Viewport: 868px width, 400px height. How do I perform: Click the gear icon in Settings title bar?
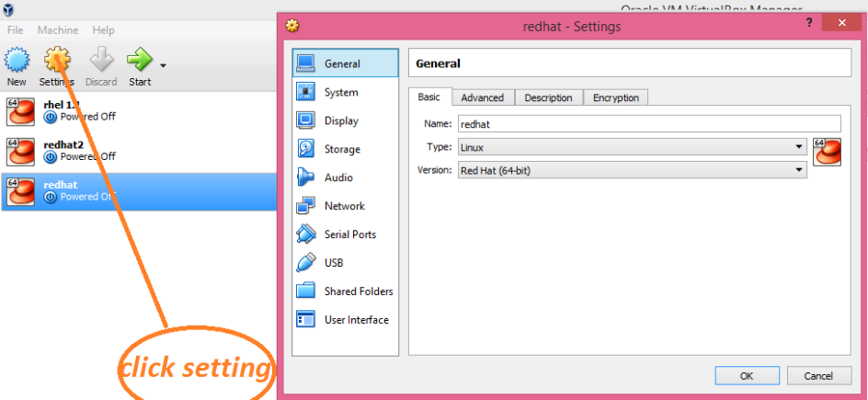tap(291, 26)
